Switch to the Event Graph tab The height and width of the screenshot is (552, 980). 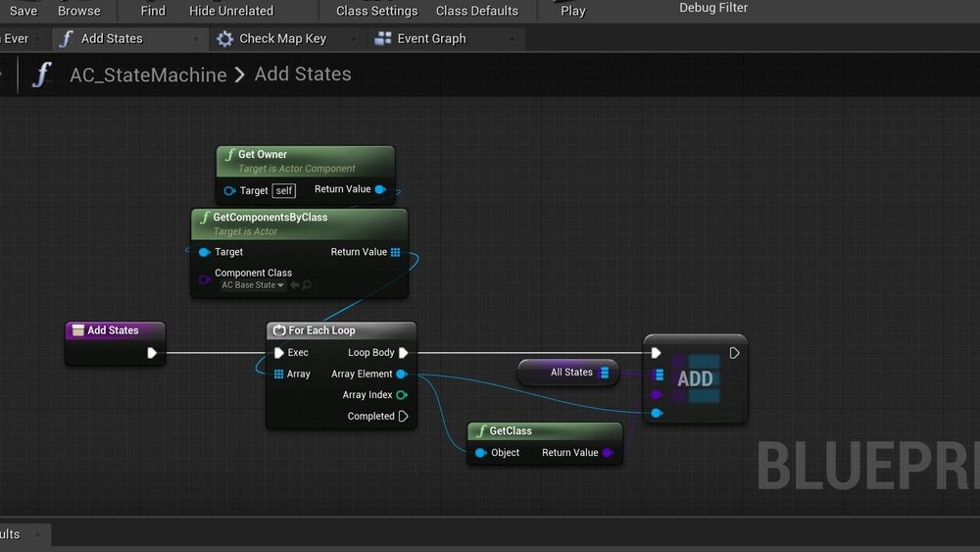pos(431,39)
